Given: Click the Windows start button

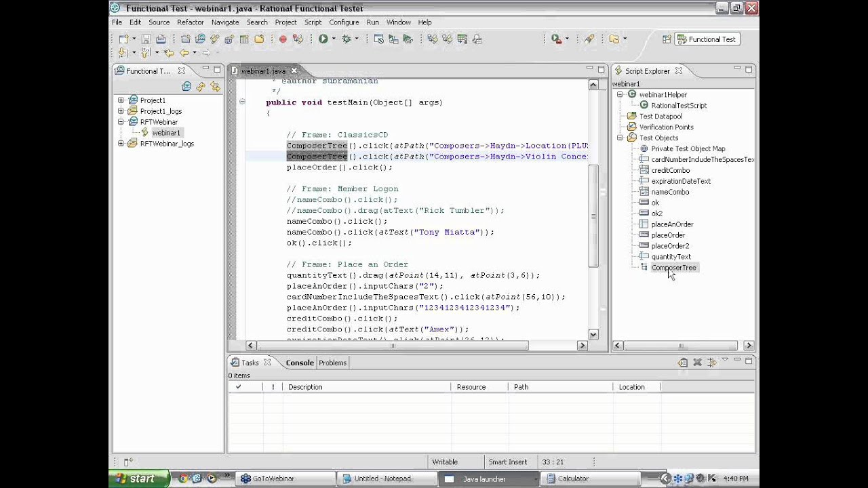Looking at the screenshot, I should coord(139,479).
